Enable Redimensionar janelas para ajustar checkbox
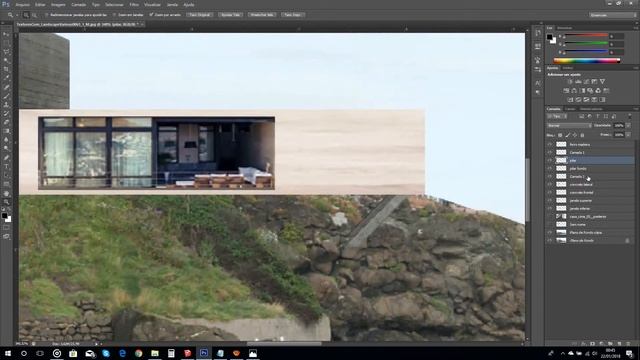 [47, 15]
